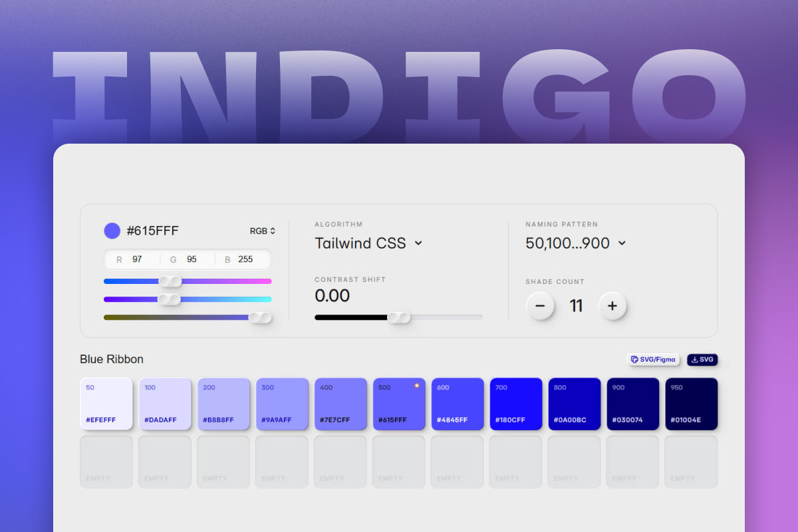The height and width of the screenshot is (532, 798).
Task: Select the 100 shade swatch #DADAFF
Action: click(165, 404)
